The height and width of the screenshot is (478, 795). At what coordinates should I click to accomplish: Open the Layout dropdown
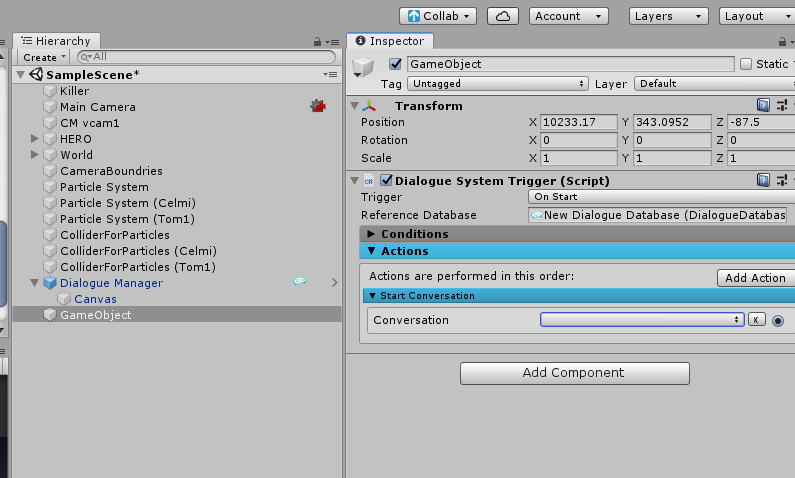click(x=757, y=16)
